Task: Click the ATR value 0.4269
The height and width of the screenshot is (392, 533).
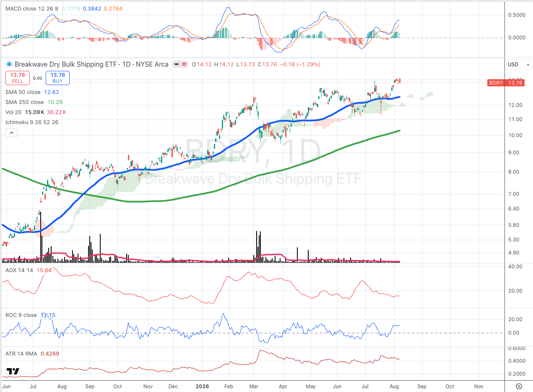Action: [49, 353]
